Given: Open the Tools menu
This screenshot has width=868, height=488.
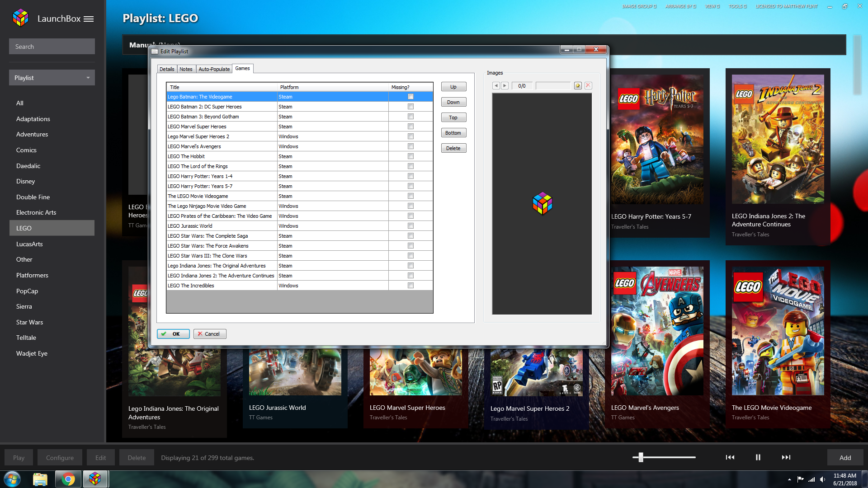Looking at the screenshot, I should coord(737,6).
